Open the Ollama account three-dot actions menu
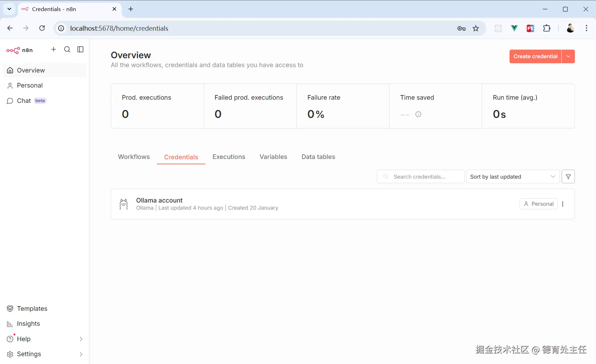This screenshot has width=596, height=364. pyautogui.click(x=563, y=204)
